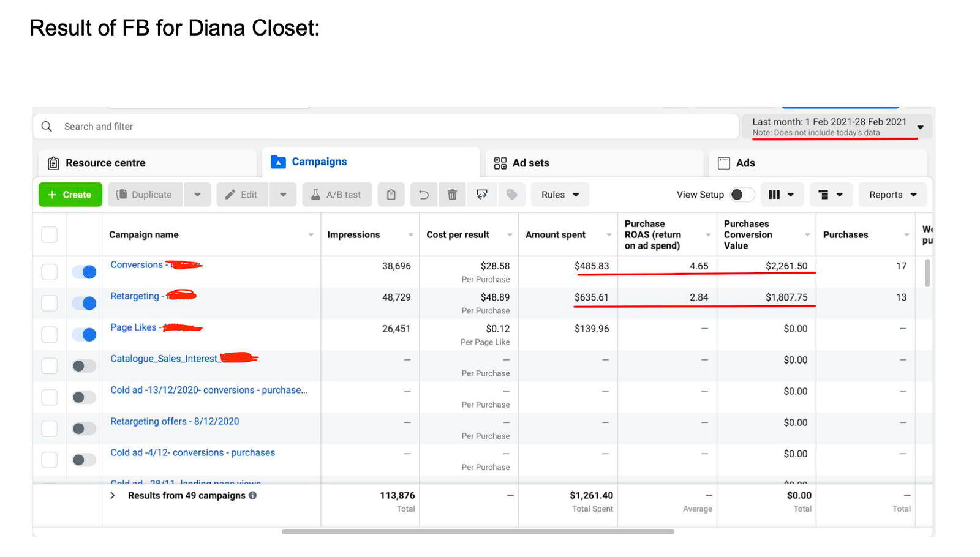Screen dimensions: 980x557
Task: Open Retargeting offers - 8/12/2020 campaign
Action: (x=175, y=421)
